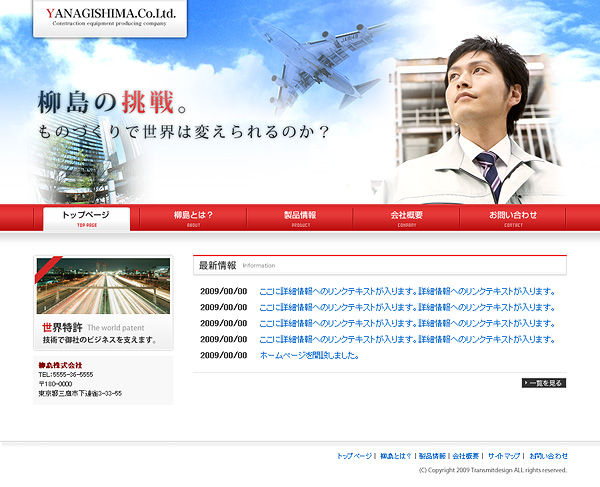Open the fourth news entry link
The height and width of the screenshot is (487, 600).
406,340
